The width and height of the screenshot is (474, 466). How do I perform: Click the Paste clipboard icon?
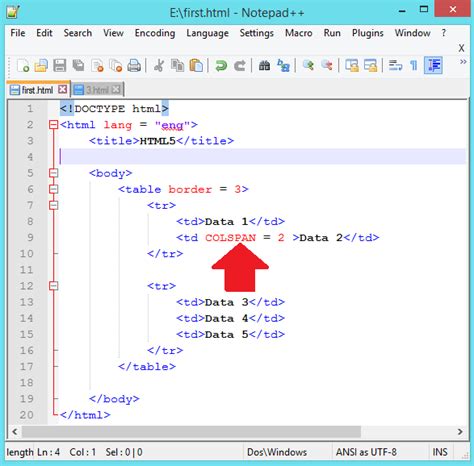(x=196, y=65)
